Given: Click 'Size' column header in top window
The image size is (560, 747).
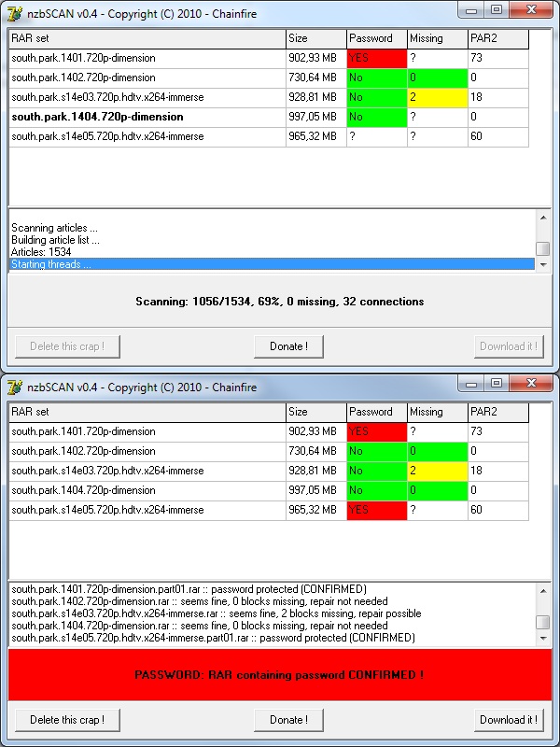Looking at the screenshot, I should [x=316, y=38].
